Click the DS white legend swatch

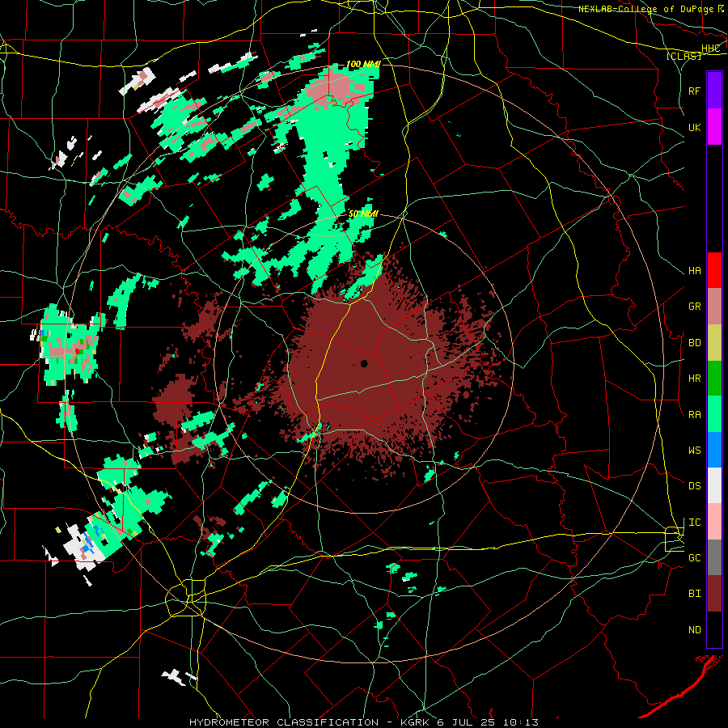coord(714,485)
